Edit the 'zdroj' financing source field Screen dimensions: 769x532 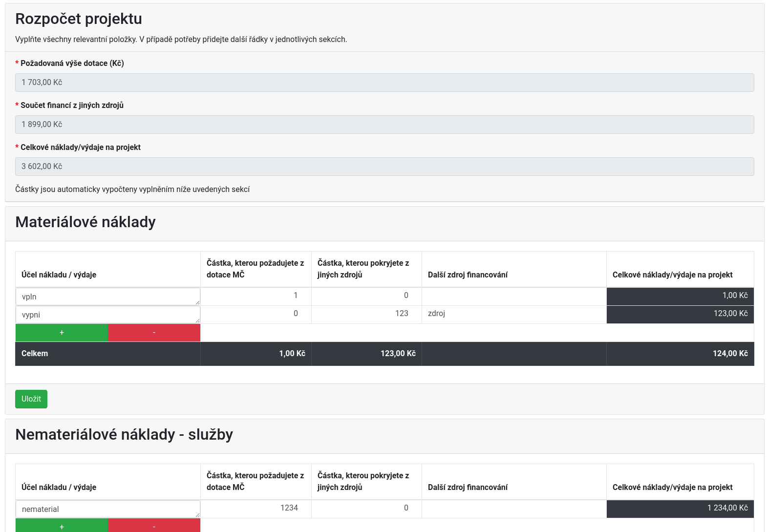(513, 314)
